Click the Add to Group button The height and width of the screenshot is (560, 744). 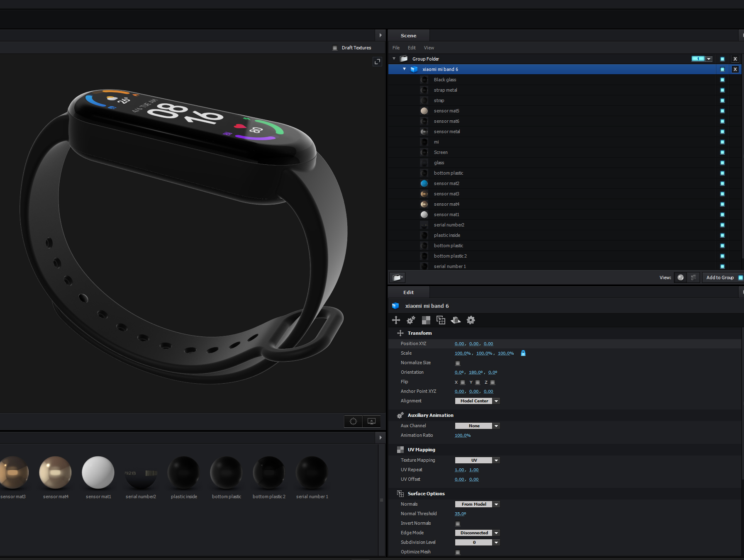click(722, 278)
